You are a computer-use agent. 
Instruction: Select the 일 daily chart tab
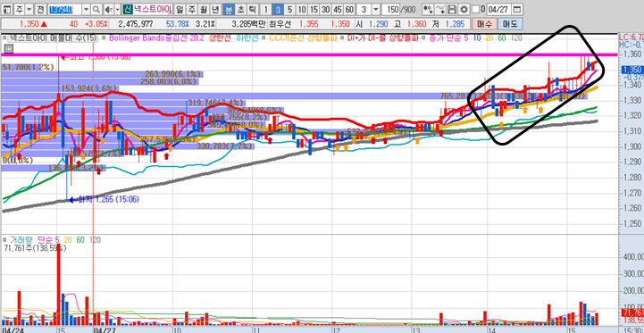pos(180,9)
